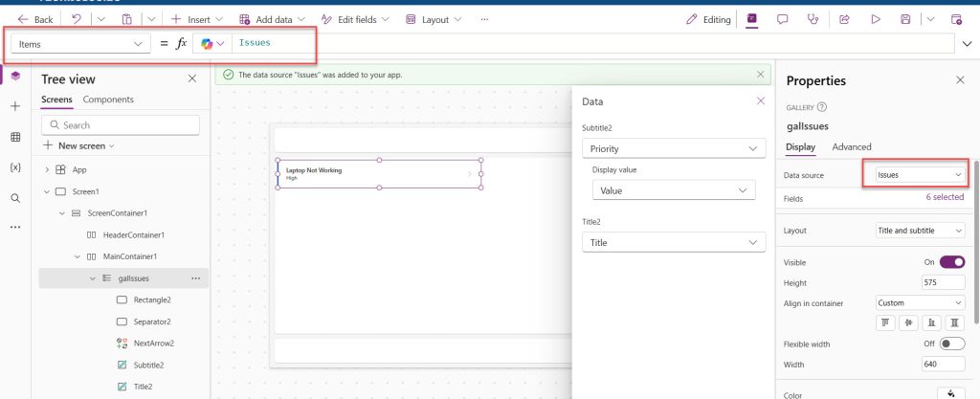Collapse the MainContainer1 node
The image size is (980, 399).
tap(77, 256)
